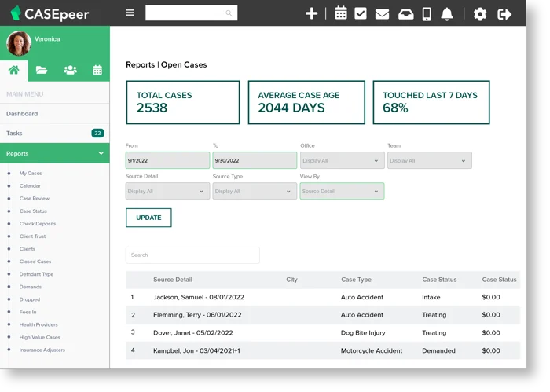The height and width of the screenshot is (392, 550).
Task: Sort by Case Type column header
Action: click(x=356, y=280)
